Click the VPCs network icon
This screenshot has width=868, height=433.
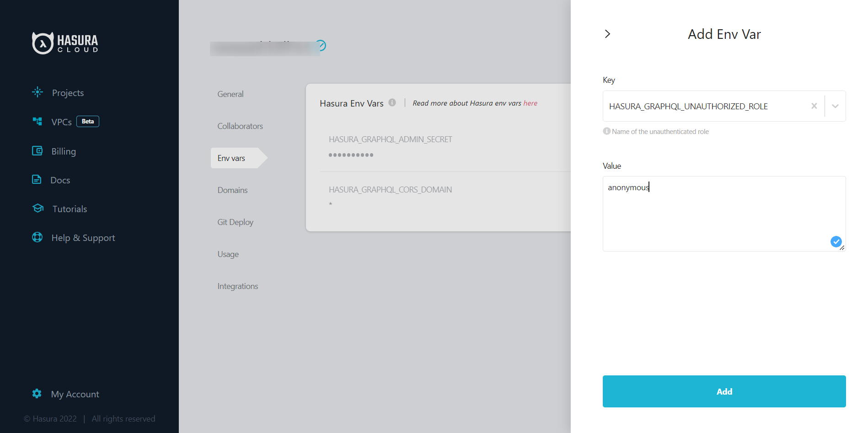(x=38, y=121)
